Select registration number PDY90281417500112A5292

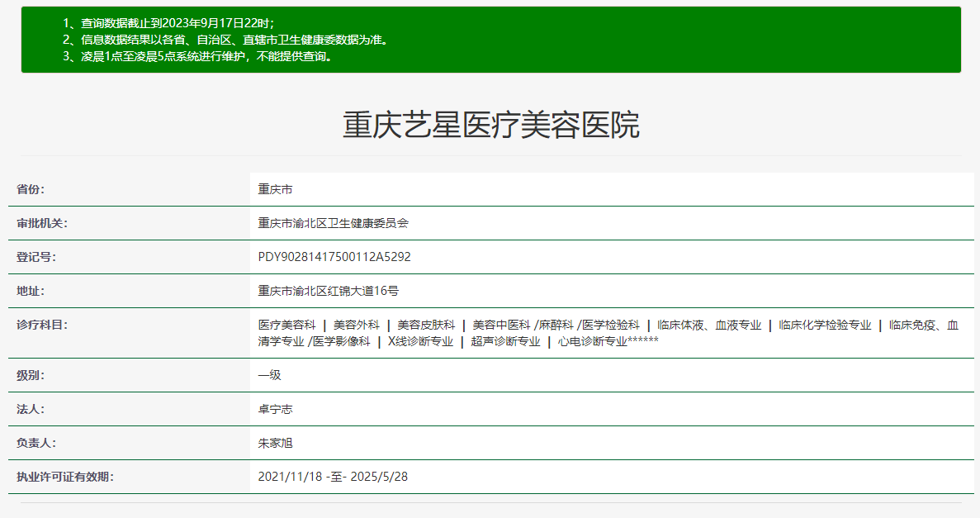[334, 257]
